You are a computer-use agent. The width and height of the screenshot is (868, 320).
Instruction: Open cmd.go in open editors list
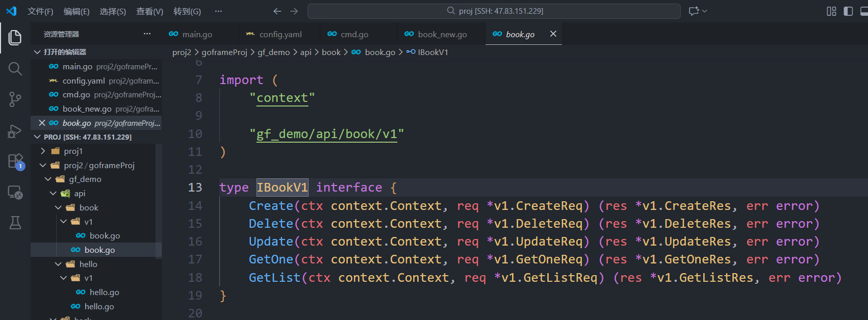point(96,94)
